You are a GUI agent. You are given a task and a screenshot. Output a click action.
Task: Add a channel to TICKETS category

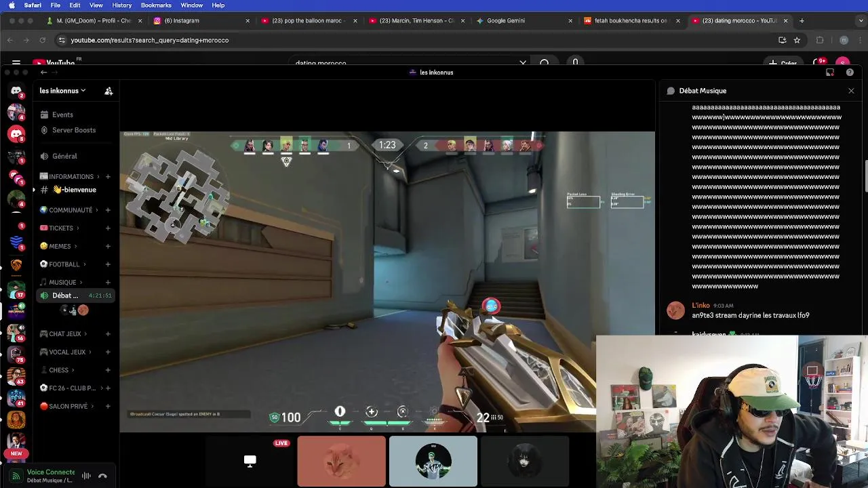click(x=108, y=228)
